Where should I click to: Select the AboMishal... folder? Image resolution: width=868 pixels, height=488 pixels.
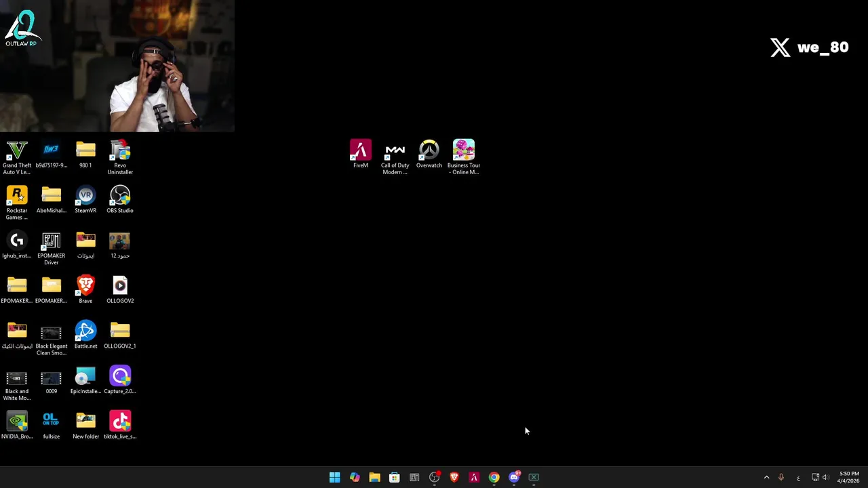[x=52, y=199]
